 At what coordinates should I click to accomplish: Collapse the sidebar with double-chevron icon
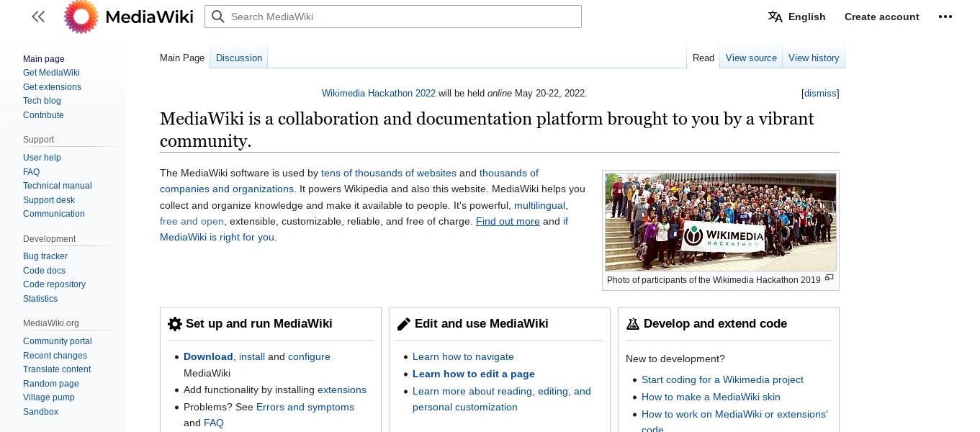pyautogui.click(x=38, y=17)
